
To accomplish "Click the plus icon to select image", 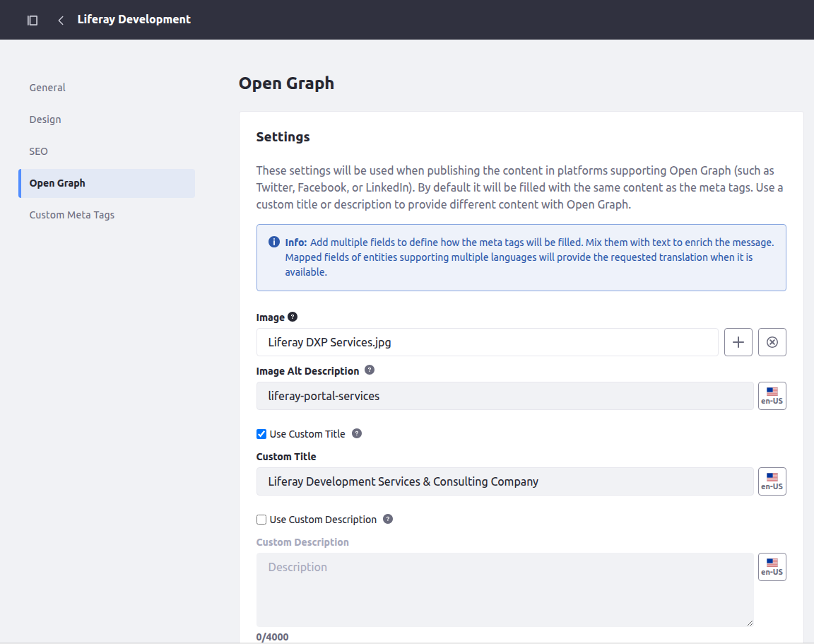I will pyautogui.click(x=738, y=342).
